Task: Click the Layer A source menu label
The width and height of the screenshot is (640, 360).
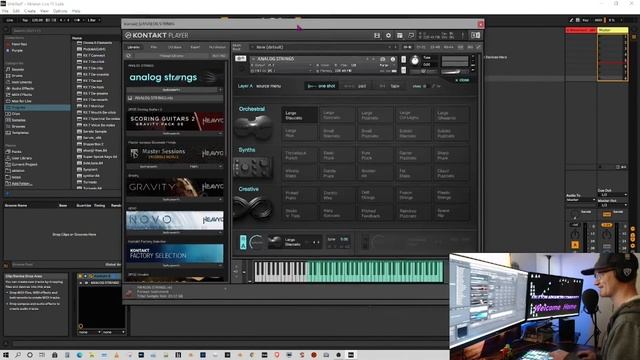Action: pos(259,86)
